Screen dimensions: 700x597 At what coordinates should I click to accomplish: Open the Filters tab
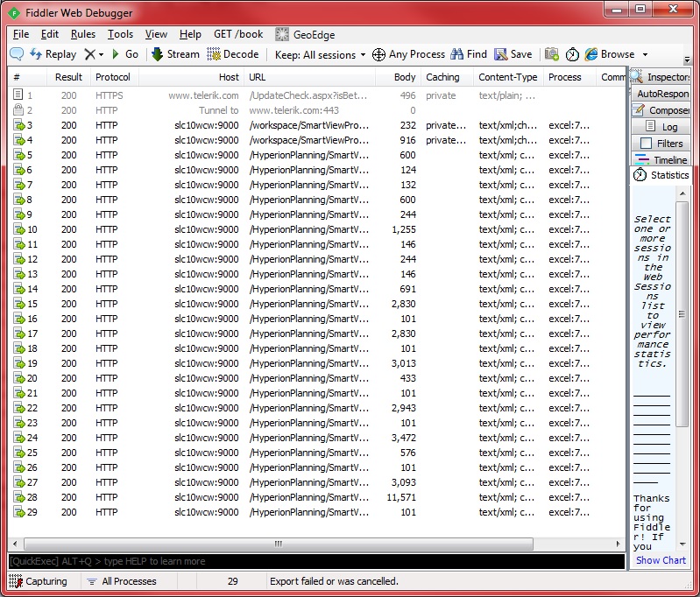661,144
